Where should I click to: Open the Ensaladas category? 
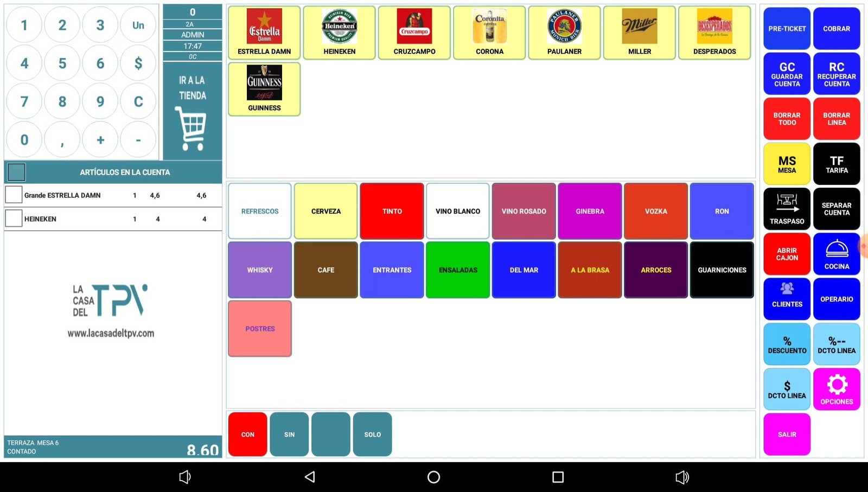[458, 270]
